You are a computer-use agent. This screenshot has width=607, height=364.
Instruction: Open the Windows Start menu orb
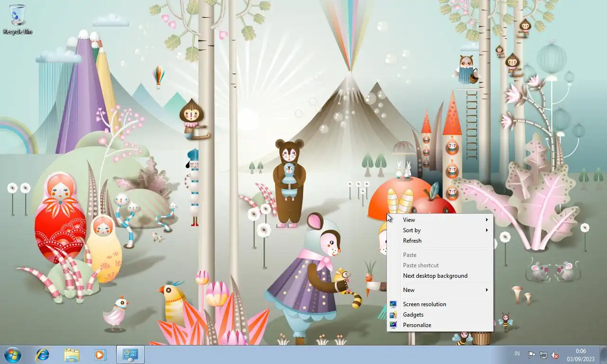[x=13, y=355]
